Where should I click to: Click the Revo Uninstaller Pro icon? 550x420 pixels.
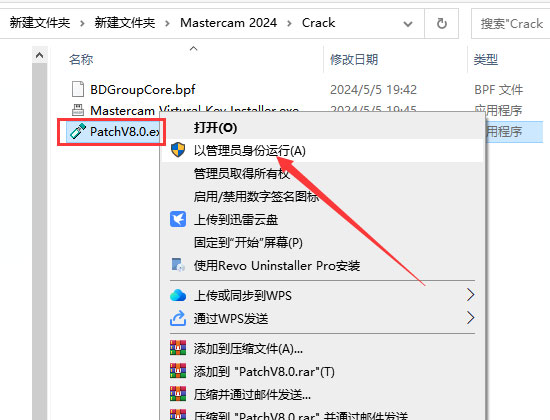[x=178, y=265]
